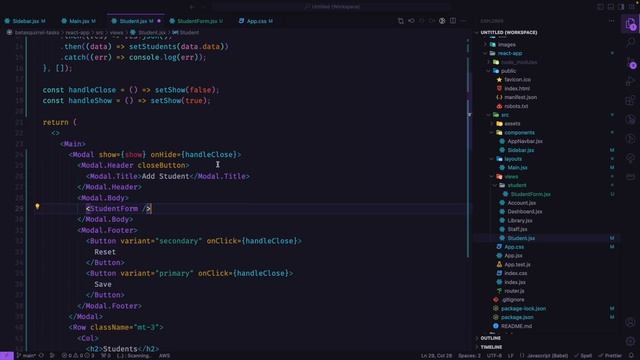Click the notifications bell in status bar
640x360 pixels.
[x=631, y=356]
